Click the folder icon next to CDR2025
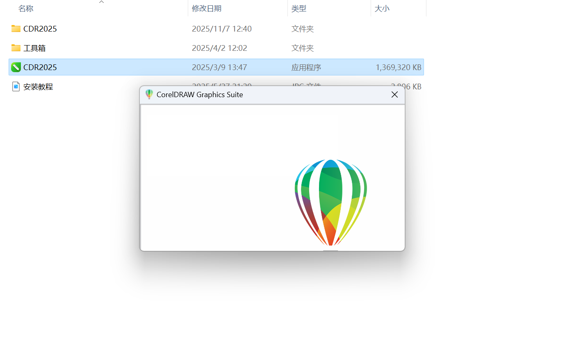Image resolution: width=588 pixels, height=364 pixels. point(16,29)
